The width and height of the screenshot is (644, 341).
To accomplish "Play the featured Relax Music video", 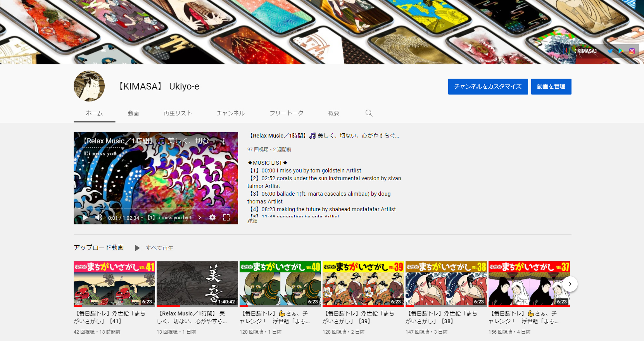I will point(85,217).
